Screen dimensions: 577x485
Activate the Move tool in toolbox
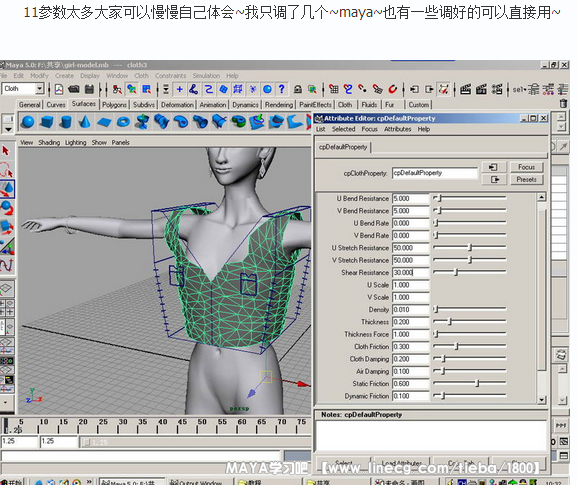[7, 189]
